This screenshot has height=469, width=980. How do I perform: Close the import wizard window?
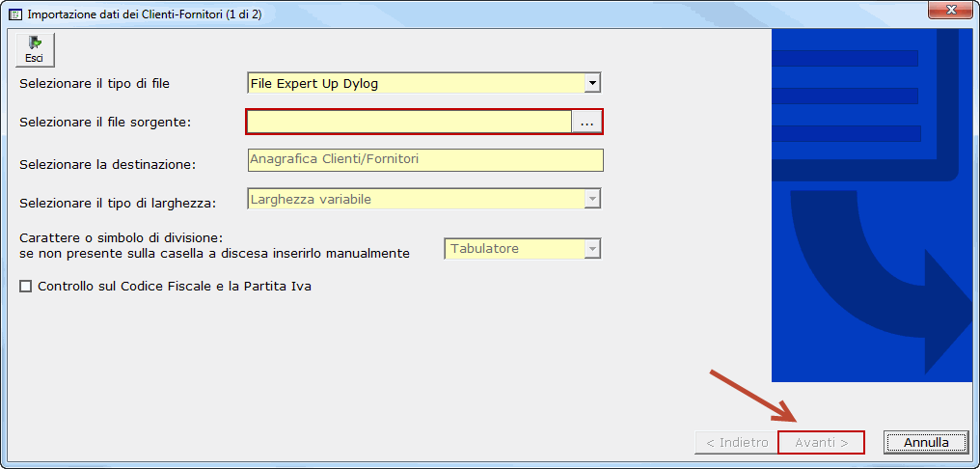pos(951,10)
